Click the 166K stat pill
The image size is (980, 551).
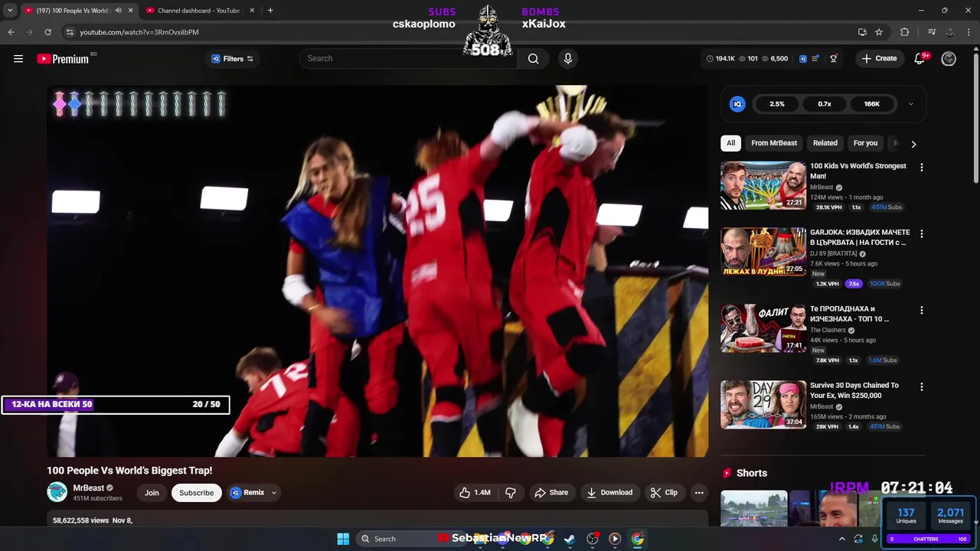872,104
